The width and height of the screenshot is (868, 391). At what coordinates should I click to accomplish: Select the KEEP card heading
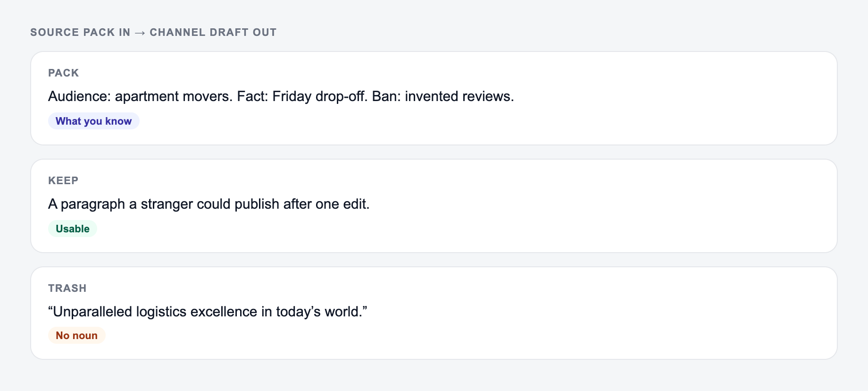(x=63, y=180)
